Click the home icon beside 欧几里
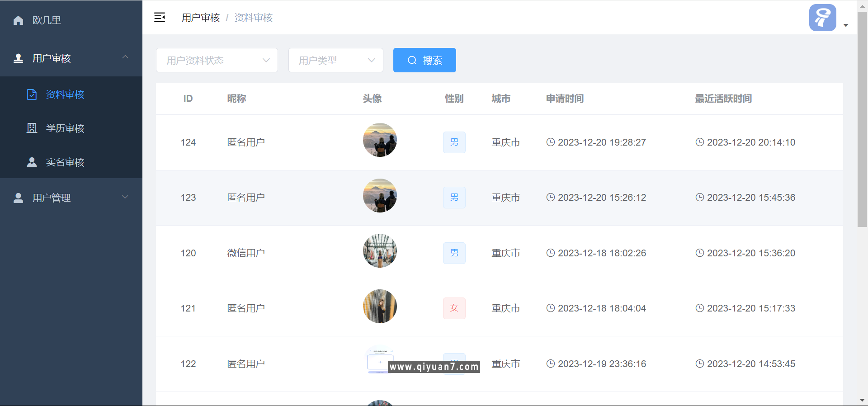 point(19,20)
